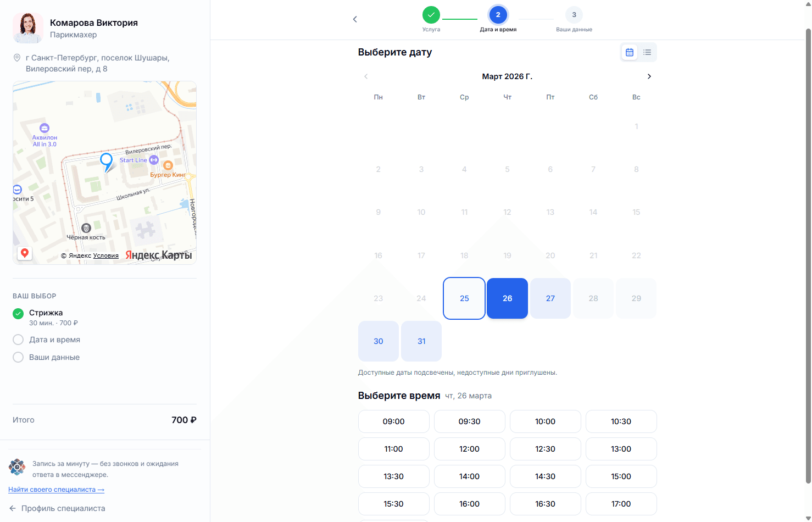Select the Ваши данные radio step

(18, 357)
